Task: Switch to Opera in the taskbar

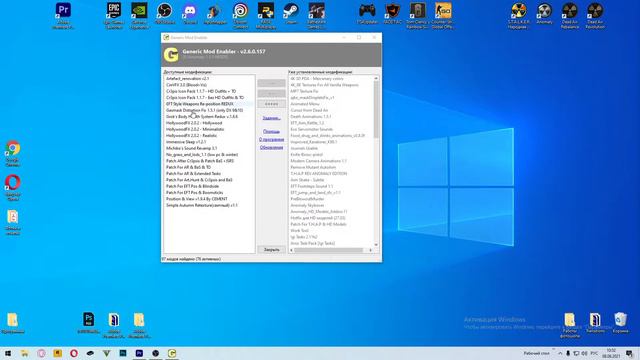Action: tap(74, 353)
